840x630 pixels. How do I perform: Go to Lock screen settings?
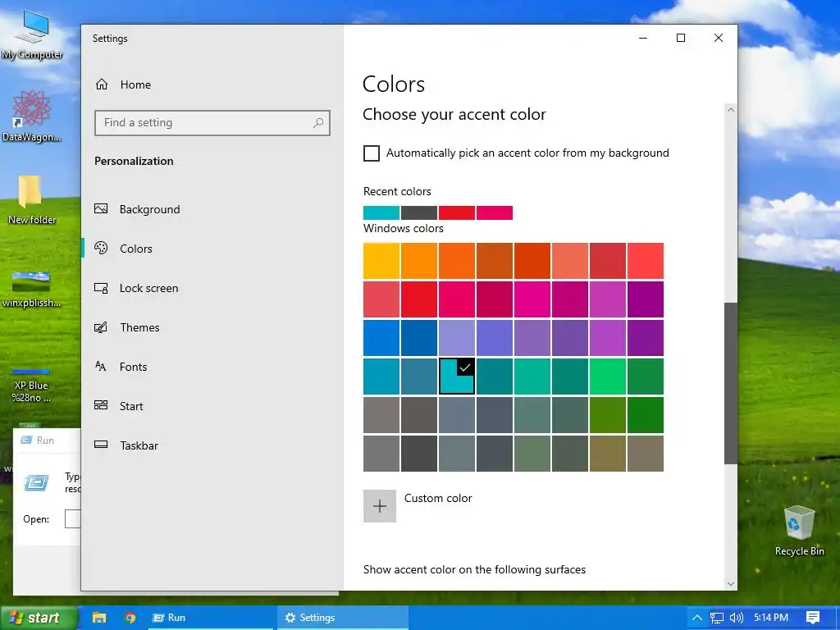tap(136, 288)
